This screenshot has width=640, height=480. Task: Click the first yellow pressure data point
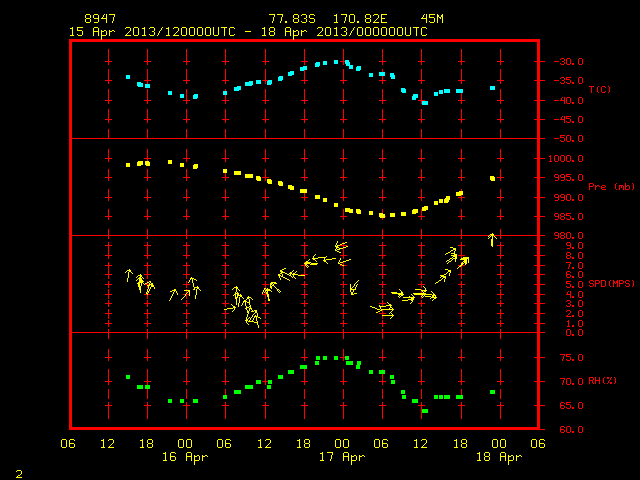(x=128, y=165)
